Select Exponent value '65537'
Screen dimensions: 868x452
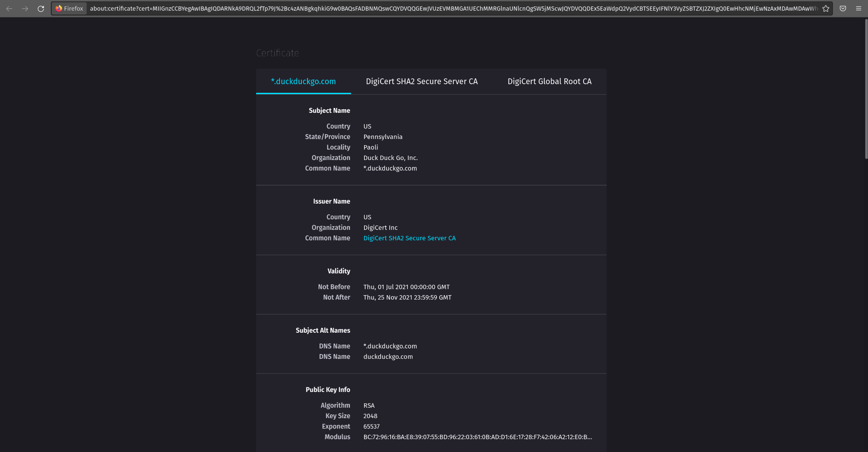click(x=371, y=426)
